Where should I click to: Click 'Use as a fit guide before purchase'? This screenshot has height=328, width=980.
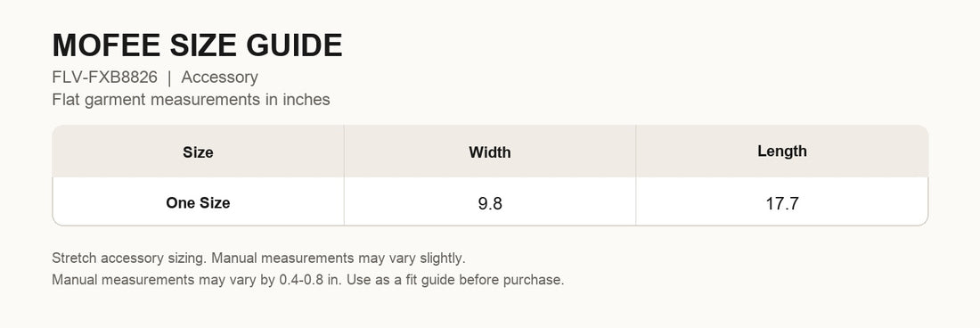click(455, 280)
